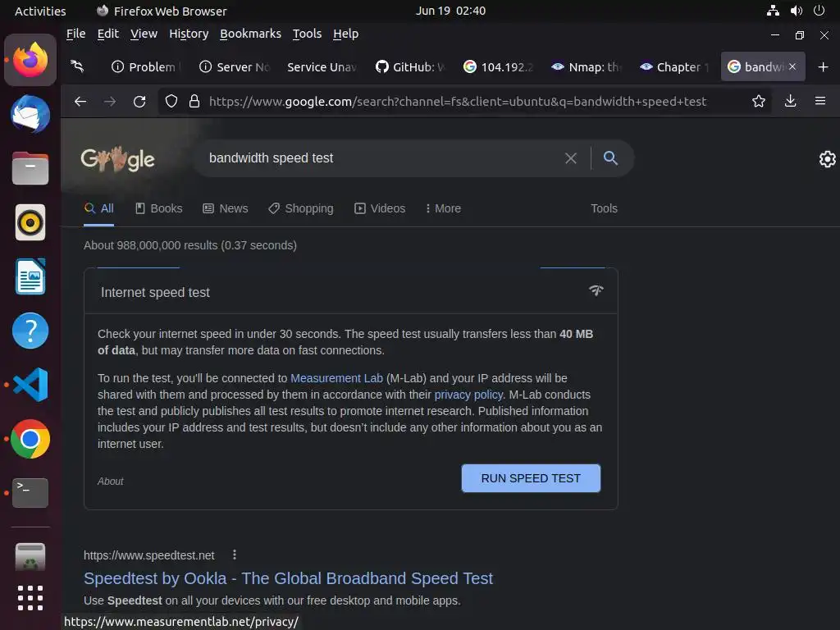The height and width of the screenshot is (630, 840).
Task: Click the URL address bar
Action: click(x=458, y=101)
